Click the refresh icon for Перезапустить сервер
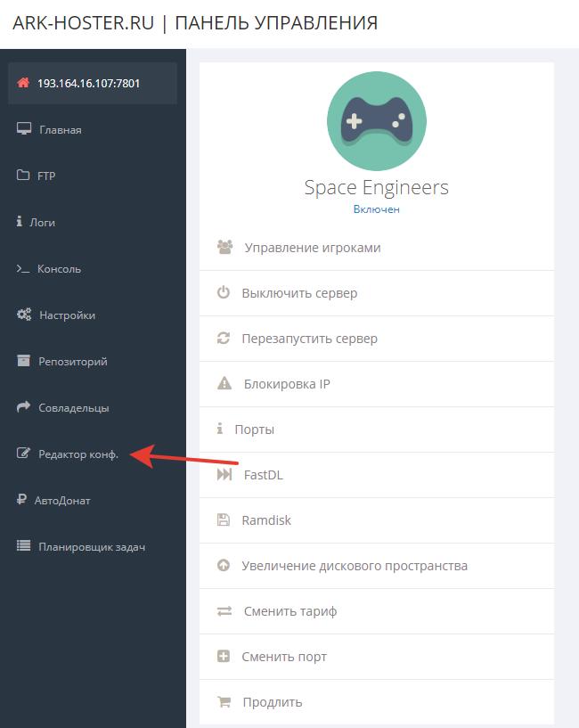The height and width of the screenshot is (728, 579). (x=224, y=338)
